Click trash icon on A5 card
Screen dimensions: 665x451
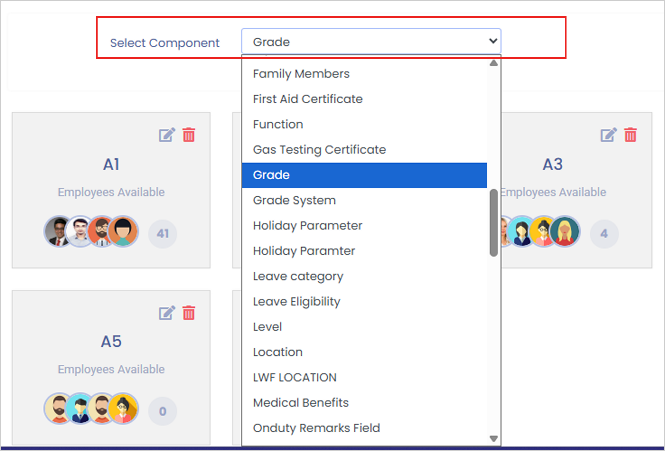[x=189, y=313]
